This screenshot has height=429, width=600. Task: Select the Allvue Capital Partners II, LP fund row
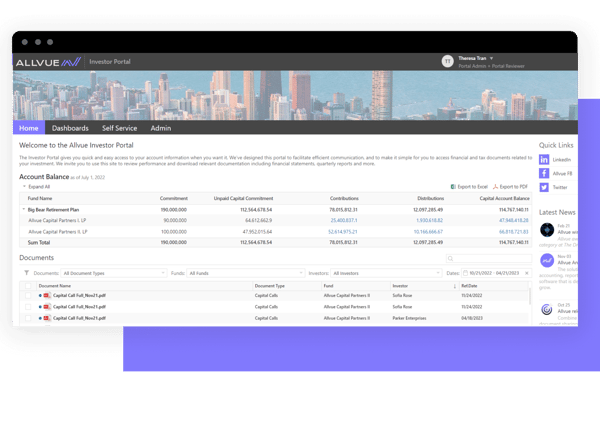(x=276, y=232)
